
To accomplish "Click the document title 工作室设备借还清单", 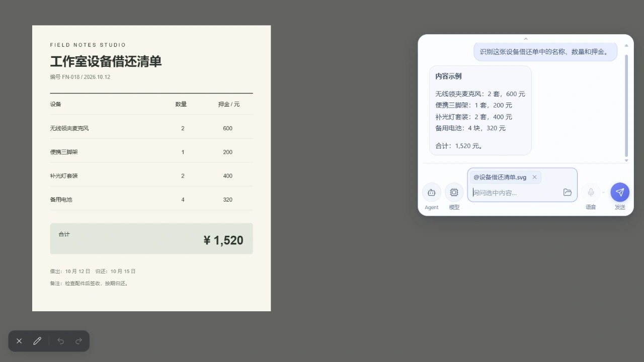I will point(106,62).
